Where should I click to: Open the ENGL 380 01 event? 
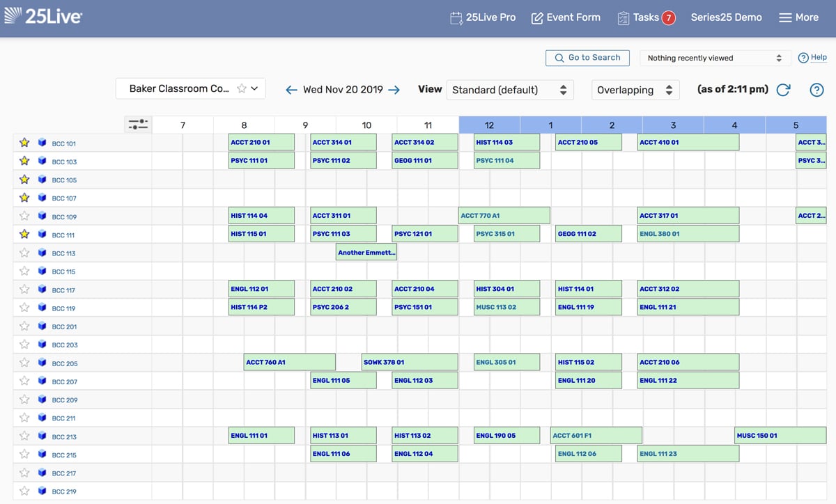[x=688, y=233]
